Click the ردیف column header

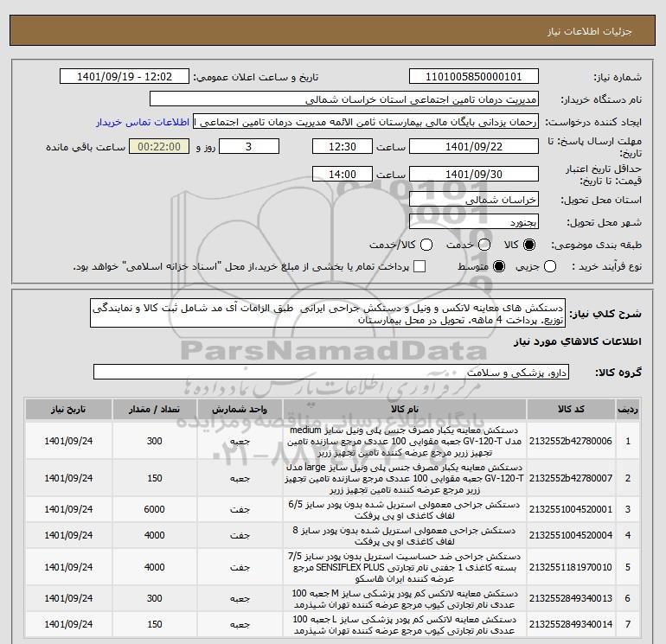tap(627, 409)
